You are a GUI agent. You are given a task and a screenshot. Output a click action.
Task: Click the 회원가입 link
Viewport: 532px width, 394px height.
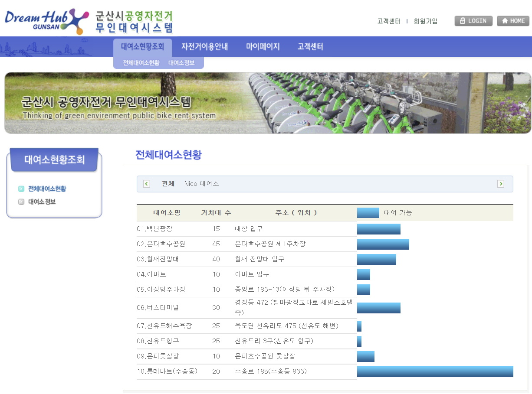[425, 21]
